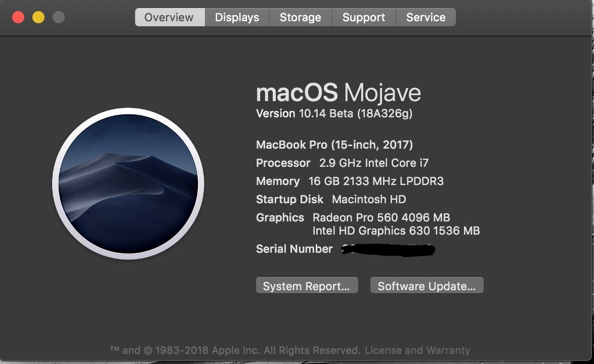The height and width of the screenshot is (364, 594).
Task: Click the Graphics label
Action: (280, 217)
